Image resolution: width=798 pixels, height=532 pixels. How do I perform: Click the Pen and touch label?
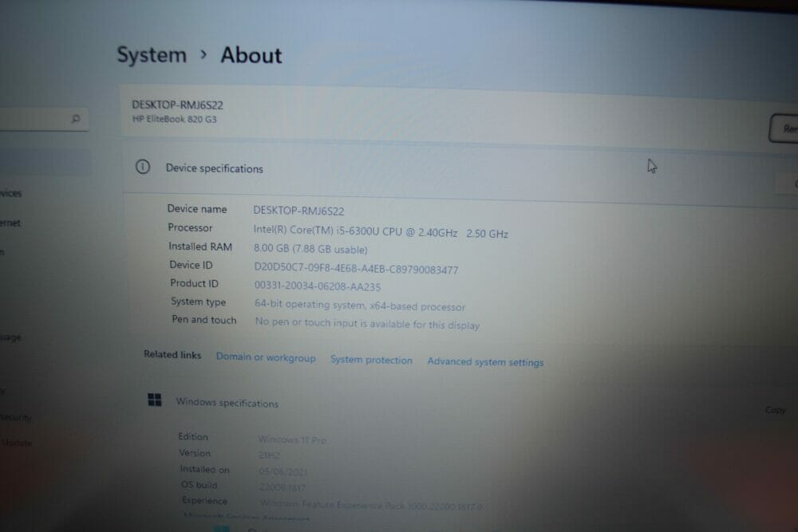coord(204,319)
